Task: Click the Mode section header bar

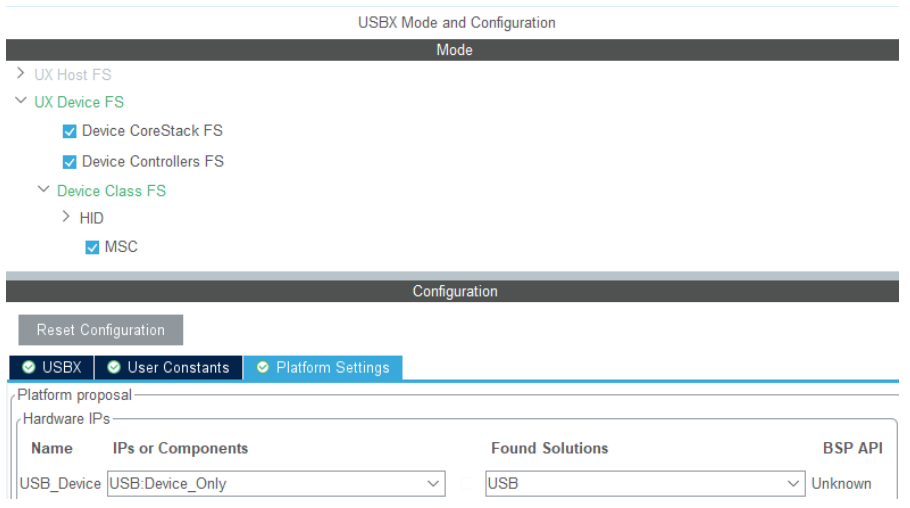Action: pos(453,50)
